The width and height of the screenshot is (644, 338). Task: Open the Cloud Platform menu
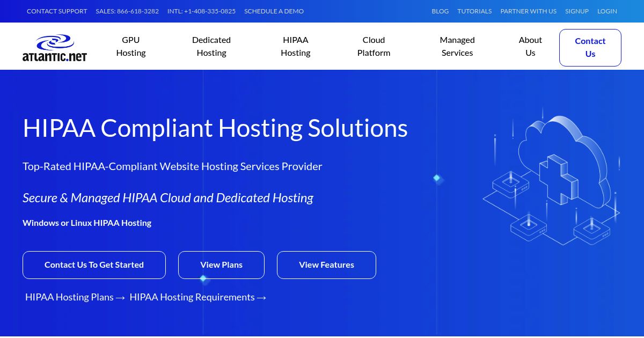(374, 46)
